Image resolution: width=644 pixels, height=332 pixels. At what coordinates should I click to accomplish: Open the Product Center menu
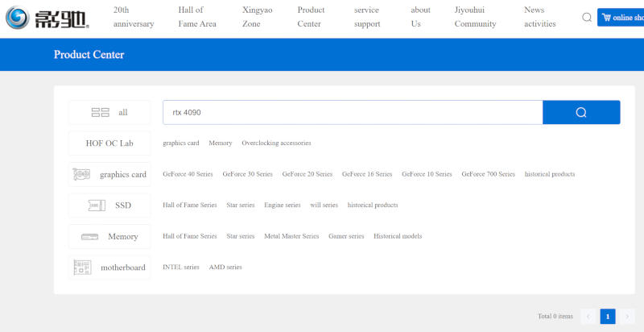pyautogui.click(x=311, y=17)
